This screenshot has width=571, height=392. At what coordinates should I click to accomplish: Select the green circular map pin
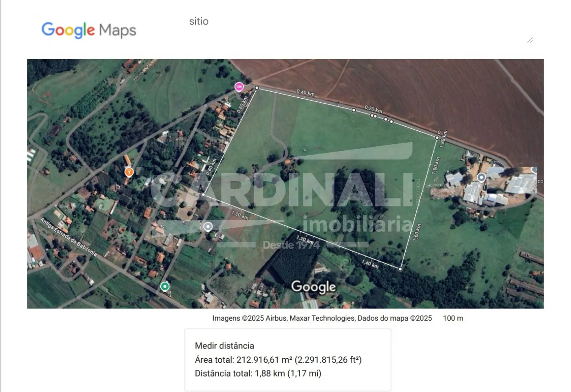pyautogui.click(x=165, y=287)
